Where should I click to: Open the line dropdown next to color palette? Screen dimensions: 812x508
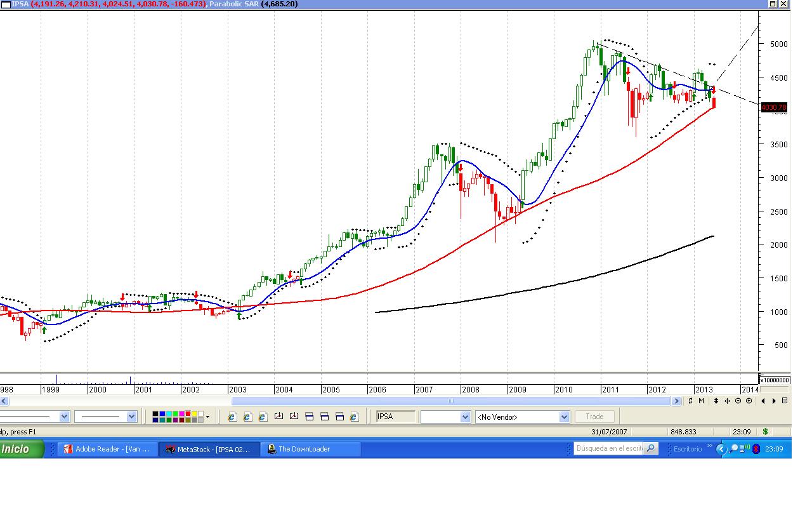pos(131,417)
